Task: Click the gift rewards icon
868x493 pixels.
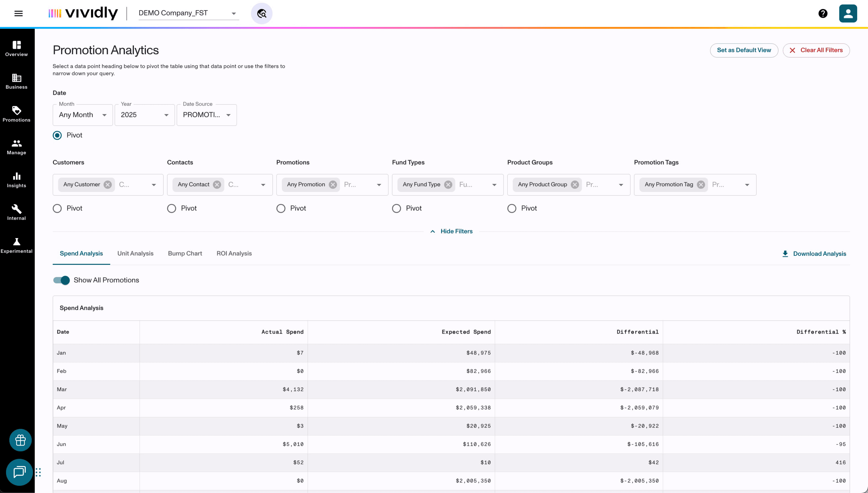Action: 20,440
